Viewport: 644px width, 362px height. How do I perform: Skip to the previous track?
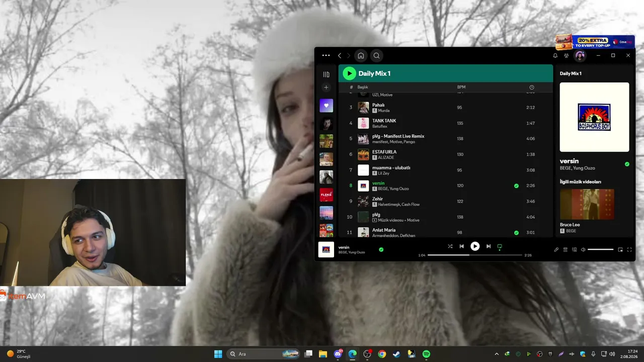461,246
